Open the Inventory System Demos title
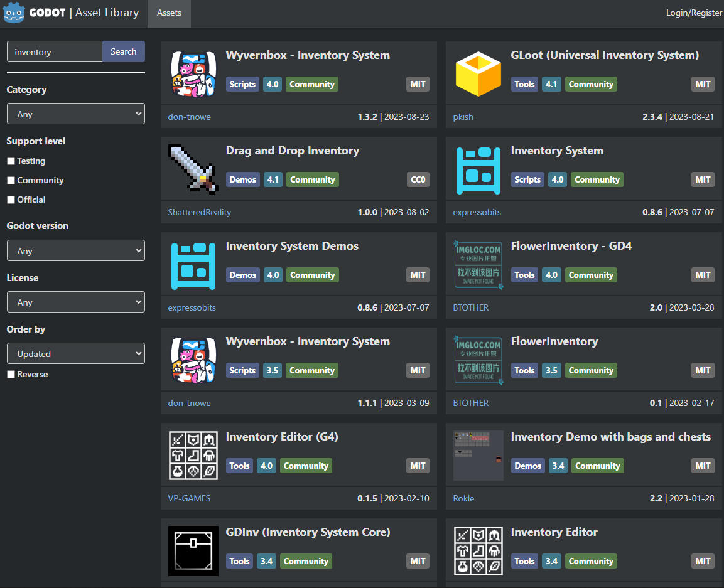 point(292,246)
